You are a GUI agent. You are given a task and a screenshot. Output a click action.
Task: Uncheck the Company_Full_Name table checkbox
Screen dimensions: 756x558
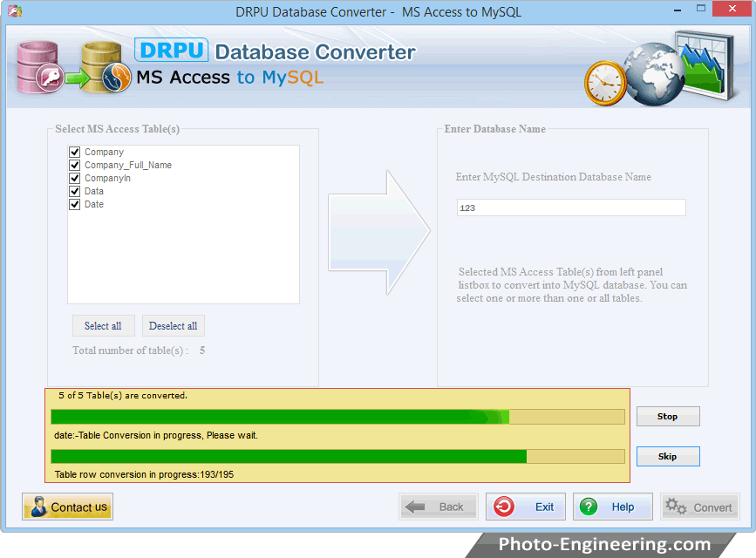click(74, 165)
